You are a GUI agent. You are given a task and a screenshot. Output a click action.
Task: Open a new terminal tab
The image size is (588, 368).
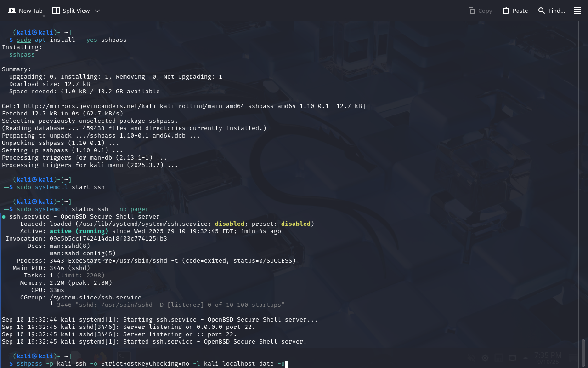[25, 11]
